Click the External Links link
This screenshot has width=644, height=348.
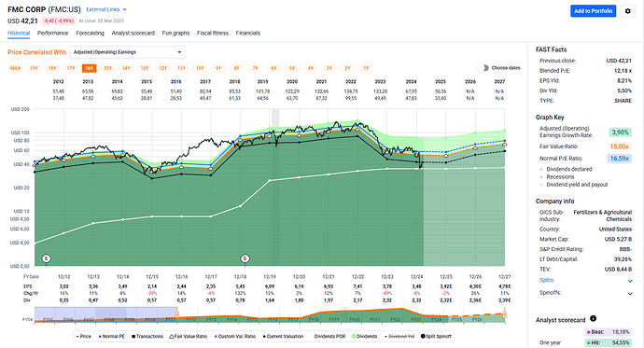tap(103, 9)
